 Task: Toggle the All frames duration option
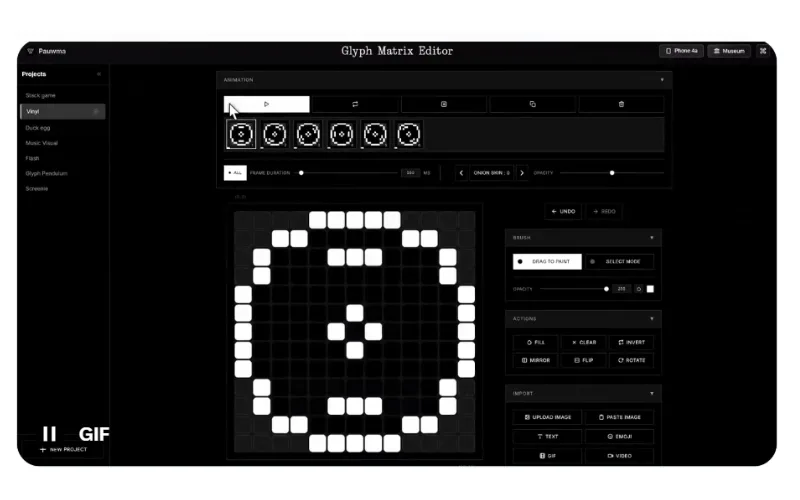coord(234,173)
